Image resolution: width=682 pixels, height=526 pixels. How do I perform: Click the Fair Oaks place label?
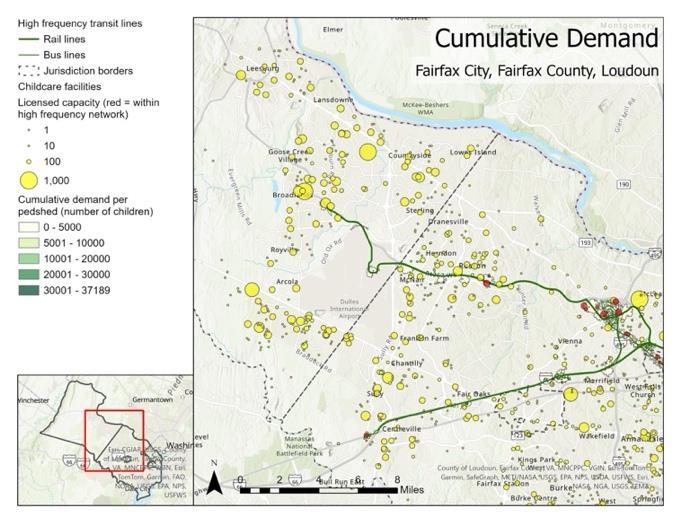coord(474,394)
